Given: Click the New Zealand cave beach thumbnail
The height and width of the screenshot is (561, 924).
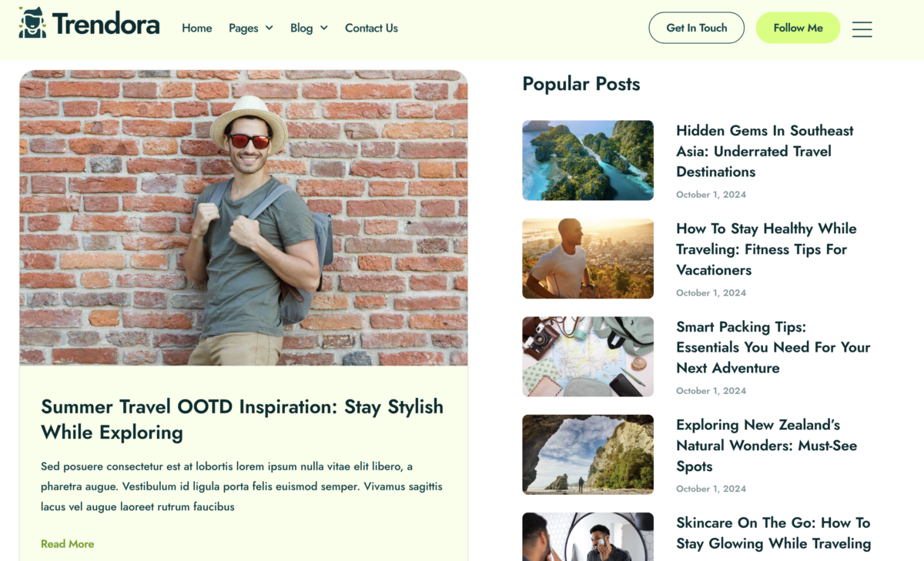Looking at the screenshot, I should tap(588, 454).
